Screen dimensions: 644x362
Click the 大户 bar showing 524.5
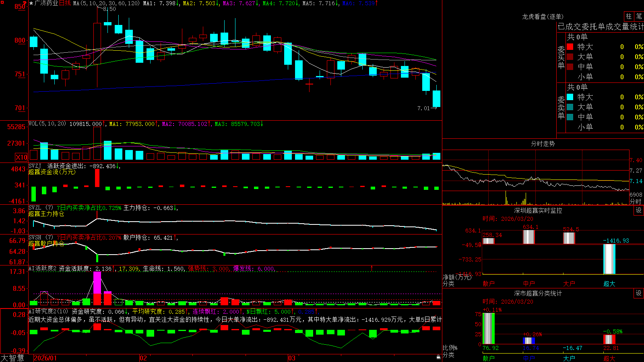569,238
